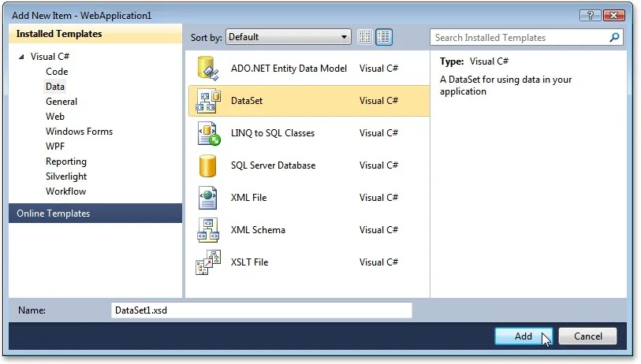This screenshot has height=364, width=641.
Task: Click the Search Installed Templates box
Action: (x=527, y=38)
